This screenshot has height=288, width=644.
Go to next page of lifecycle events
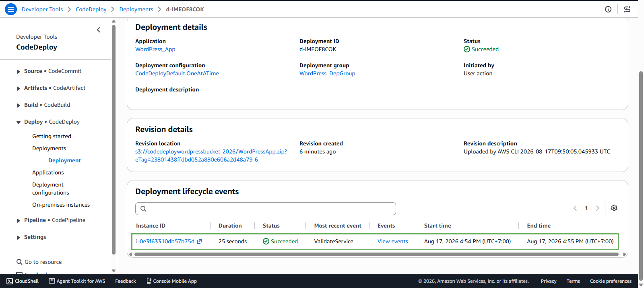point(598,208)
